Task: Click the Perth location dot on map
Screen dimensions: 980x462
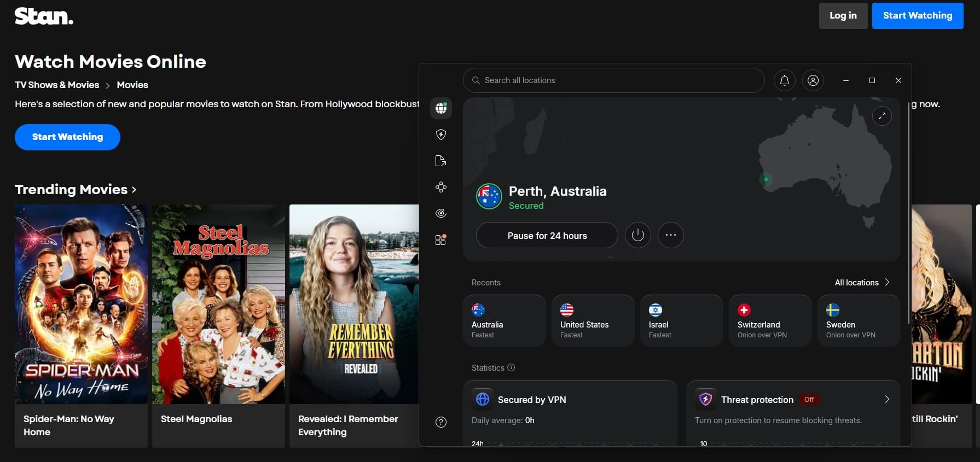Action: coord(766,179)
